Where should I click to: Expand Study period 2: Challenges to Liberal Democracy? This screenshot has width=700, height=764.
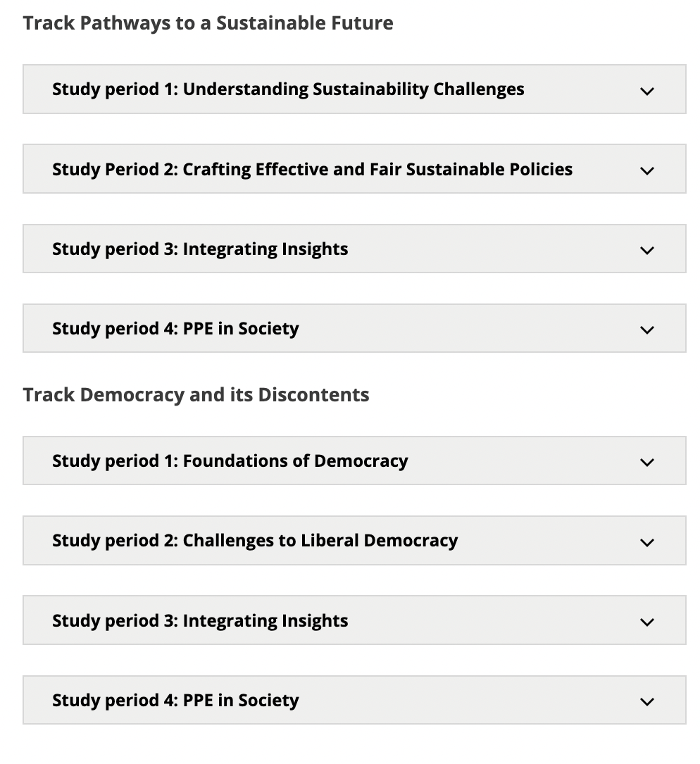click(x=255, y=540)
